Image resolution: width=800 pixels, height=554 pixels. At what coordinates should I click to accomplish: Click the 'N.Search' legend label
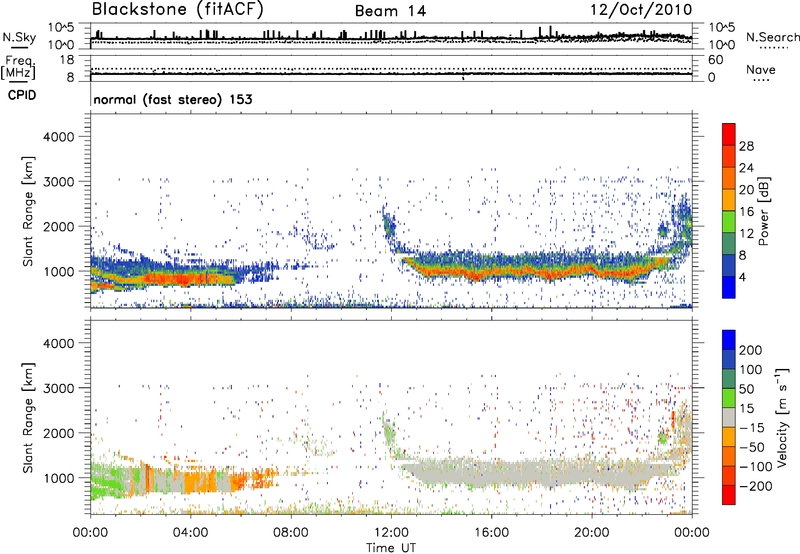coord(772,37)
